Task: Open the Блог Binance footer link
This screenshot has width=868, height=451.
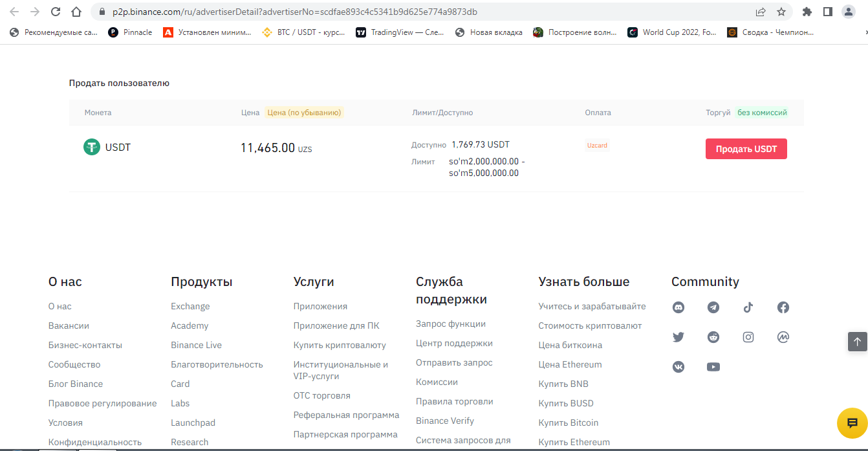Action: [x=76, y=384]
